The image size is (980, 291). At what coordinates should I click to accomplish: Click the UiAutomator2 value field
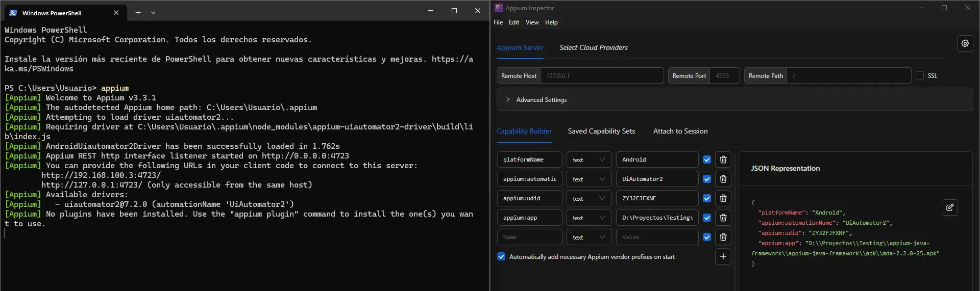coord(657,179)
